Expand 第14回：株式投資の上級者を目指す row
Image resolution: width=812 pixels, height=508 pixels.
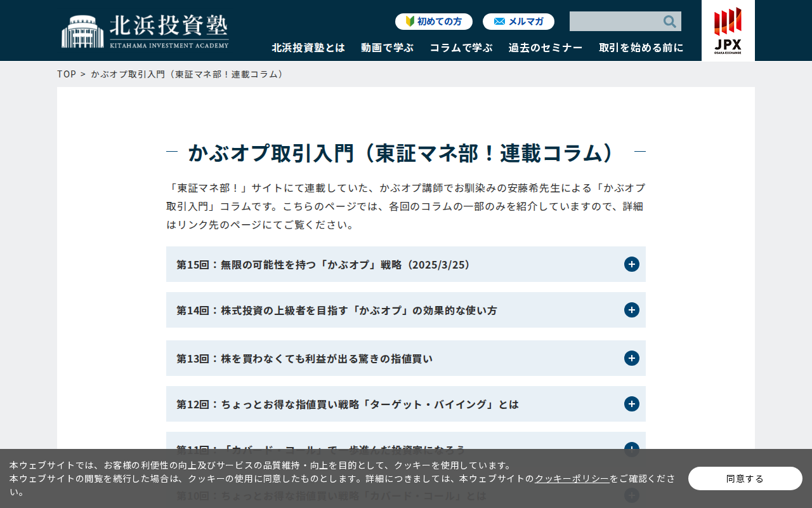pyautogui.click(x=406, y=310)
